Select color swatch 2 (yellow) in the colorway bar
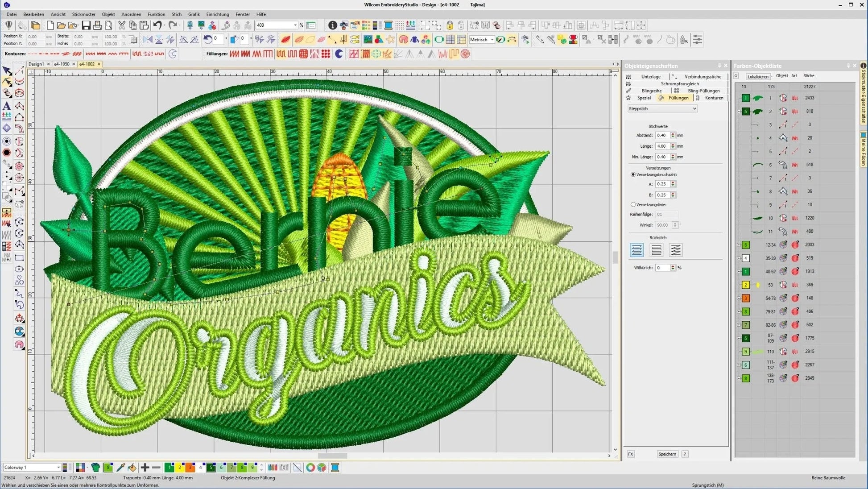868x489 pixels. coord(179,468)
